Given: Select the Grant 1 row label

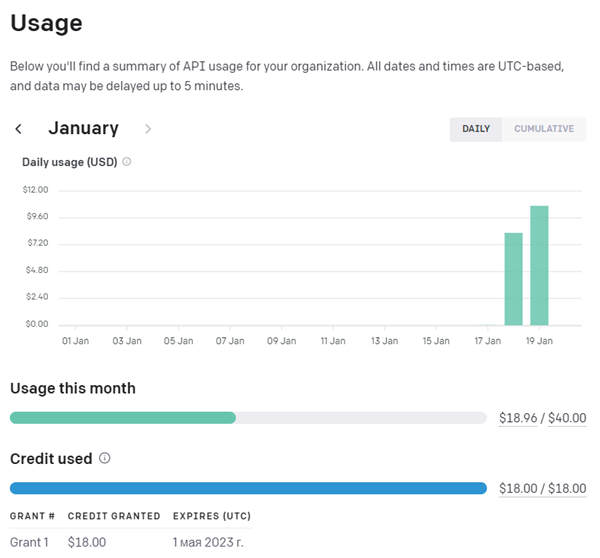Looking at the screenshot, I should [x=29, y=542].
